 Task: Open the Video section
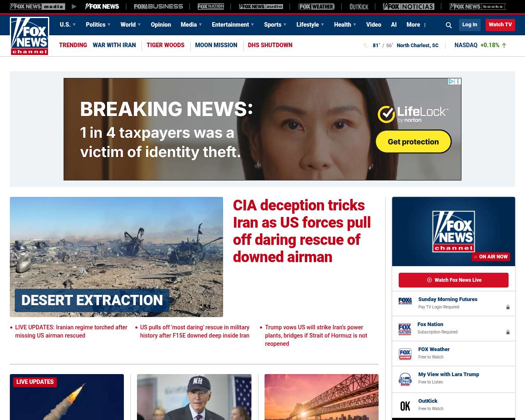pos(374,25)
